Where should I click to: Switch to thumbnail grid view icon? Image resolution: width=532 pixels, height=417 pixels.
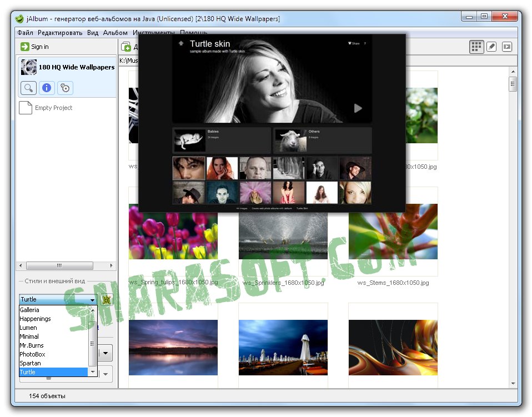pos(476,47)
